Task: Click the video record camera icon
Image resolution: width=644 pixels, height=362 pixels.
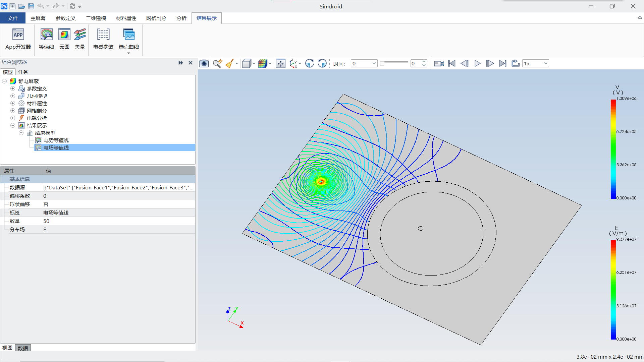Action: coord(439,63)
